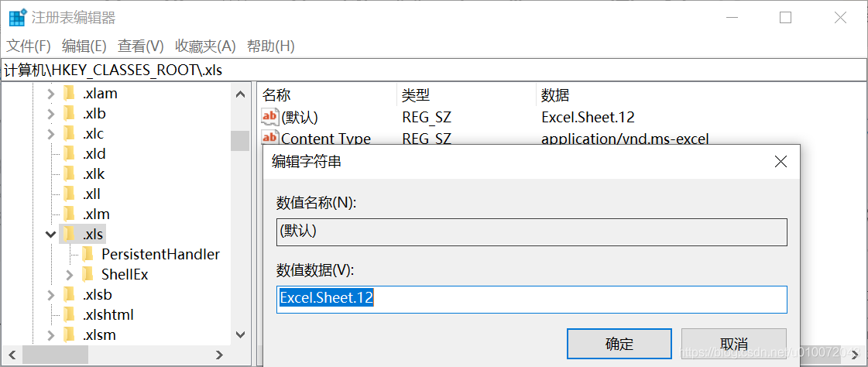Select the .xlsb folder icon
Screen dimensions: 868x367
click(70, 294)
